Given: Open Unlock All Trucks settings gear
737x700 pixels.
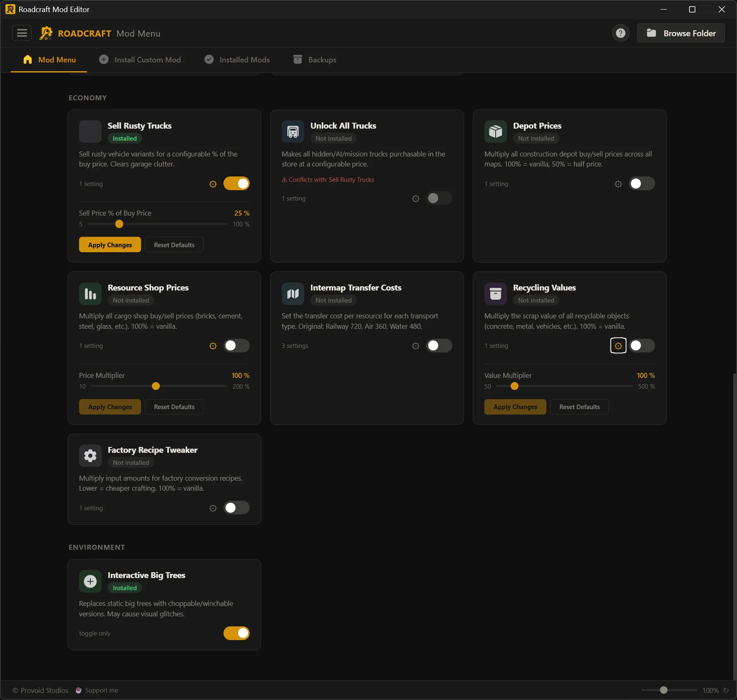Looking at the screenshot, I should pos(416,199).
